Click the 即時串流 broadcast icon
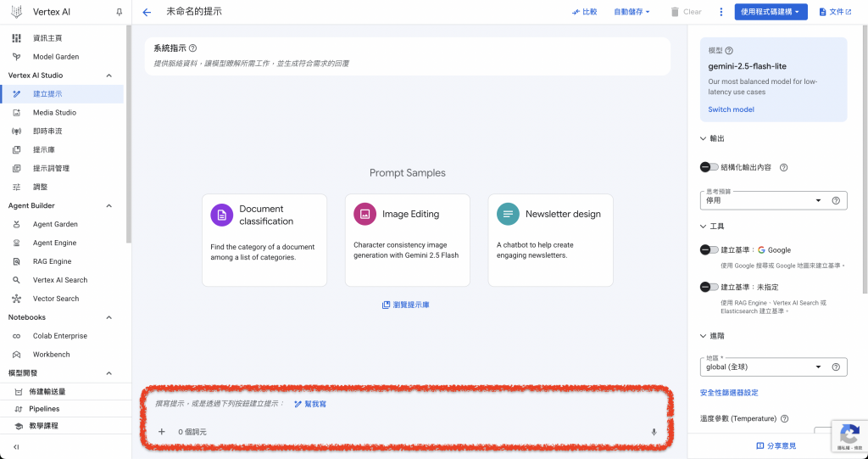The image size is (868, 459). [17, 132]
